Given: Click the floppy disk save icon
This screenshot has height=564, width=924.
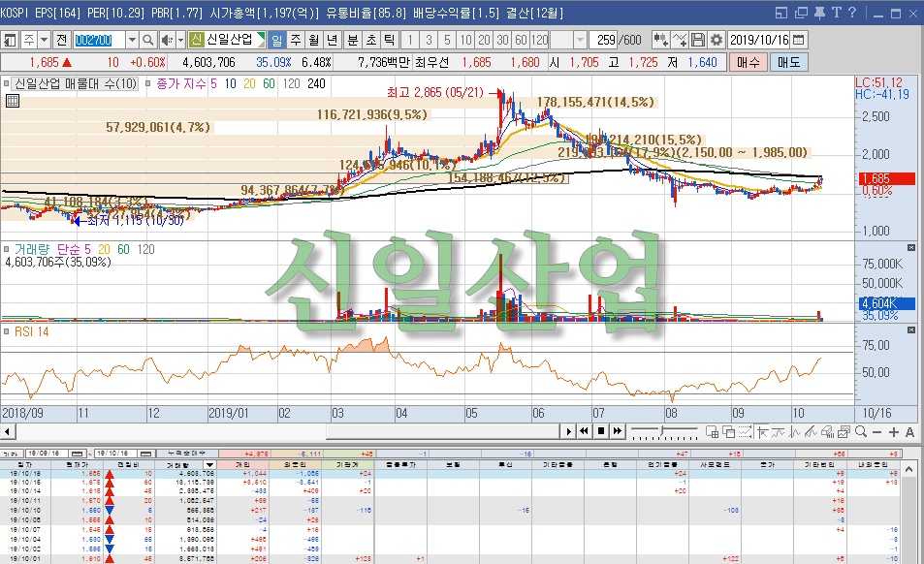Looking at the screenshot, I should pyautogui.click(x=698, y=40).
